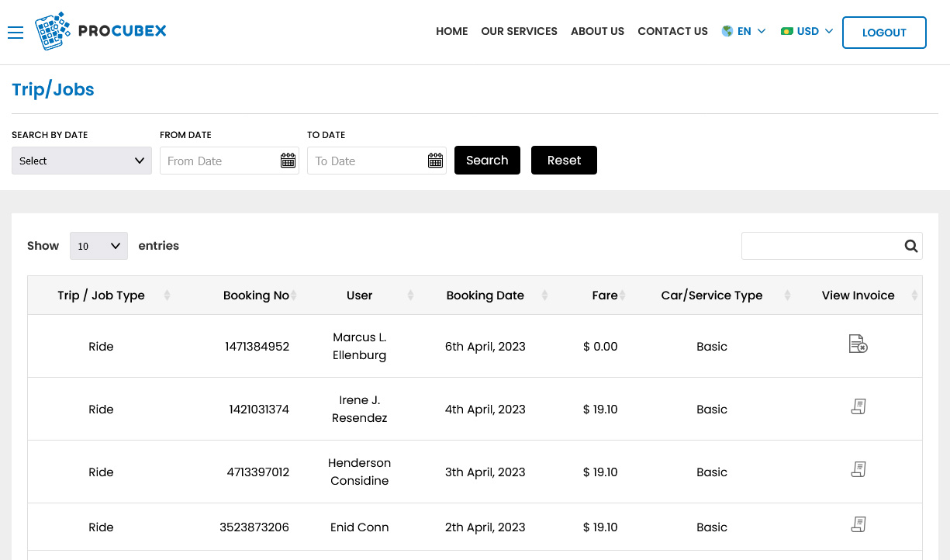The height and width of the screenshot is (560, 950).
Task: View cancelled invoice for Marcus L. Ellenburg
Action: pos(858,344)
